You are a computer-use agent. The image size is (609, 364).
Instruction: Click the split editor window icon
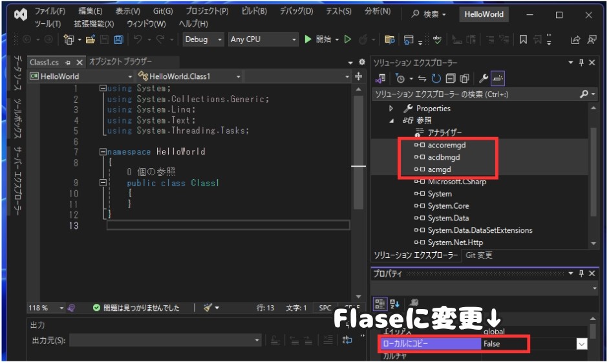click(x=359, y=76)
